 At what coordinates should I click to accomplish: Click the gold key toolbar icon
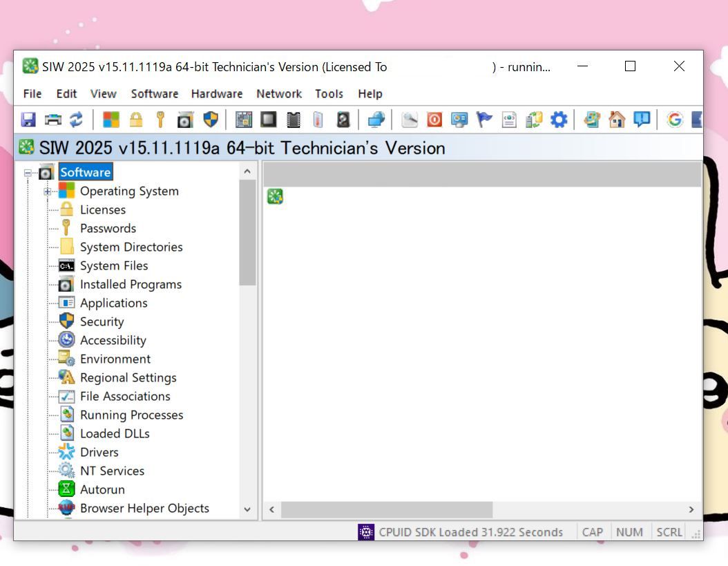pyautogui.click(x=160, y=120)
